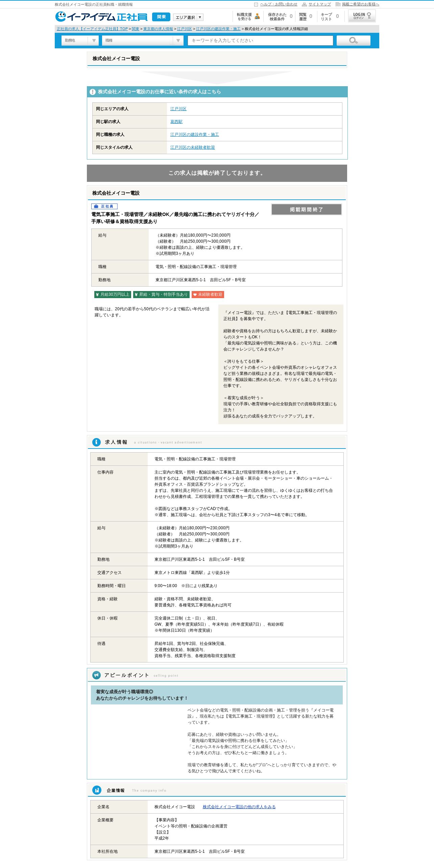
Task: Open the 勤務地 dropdown in search bar
Action: coord(80,41)
